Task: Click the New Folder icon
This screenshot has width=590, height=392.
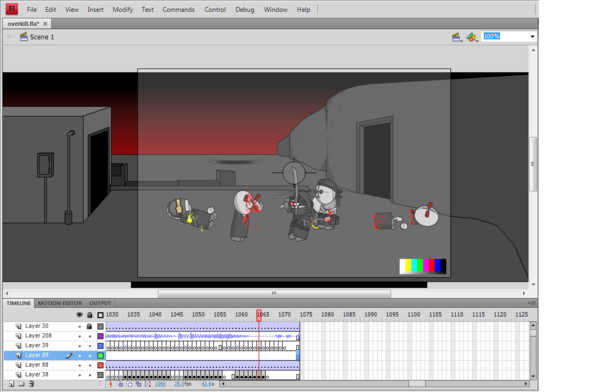Action: (x=21, y=384)
